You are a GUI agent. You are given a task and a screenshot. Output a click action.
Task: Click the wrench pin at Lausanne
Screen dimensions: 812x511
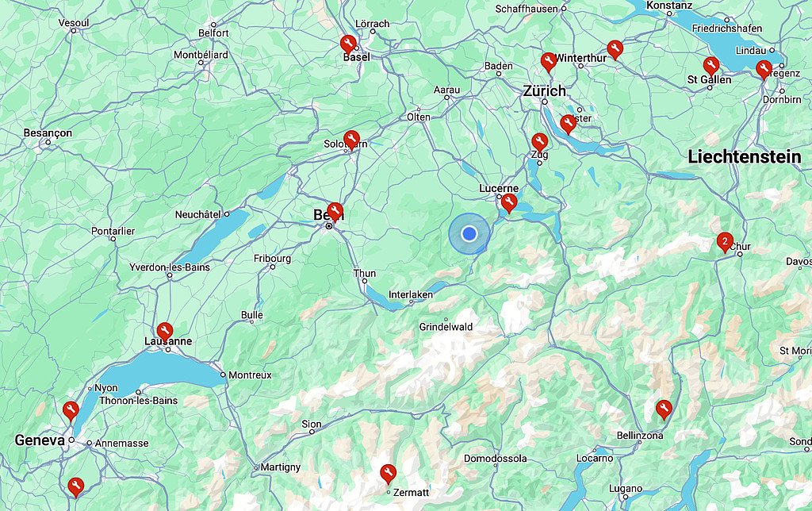point(165,332)
